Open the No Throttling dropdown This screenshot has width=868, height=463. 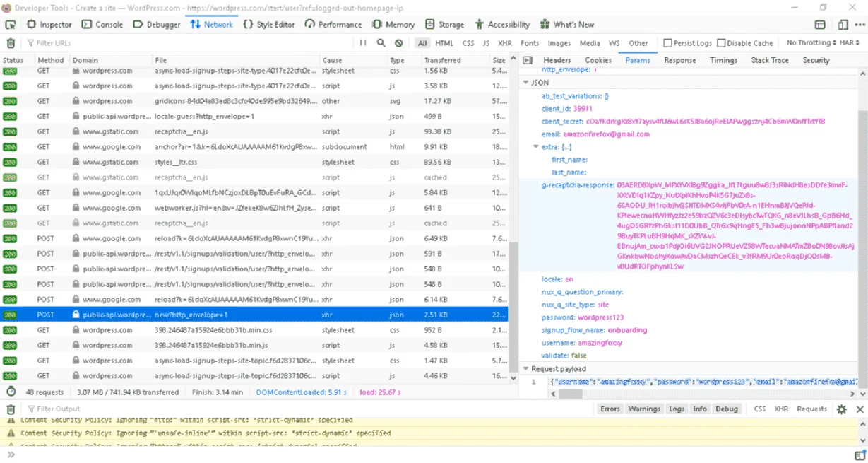[x=811, y=43]
